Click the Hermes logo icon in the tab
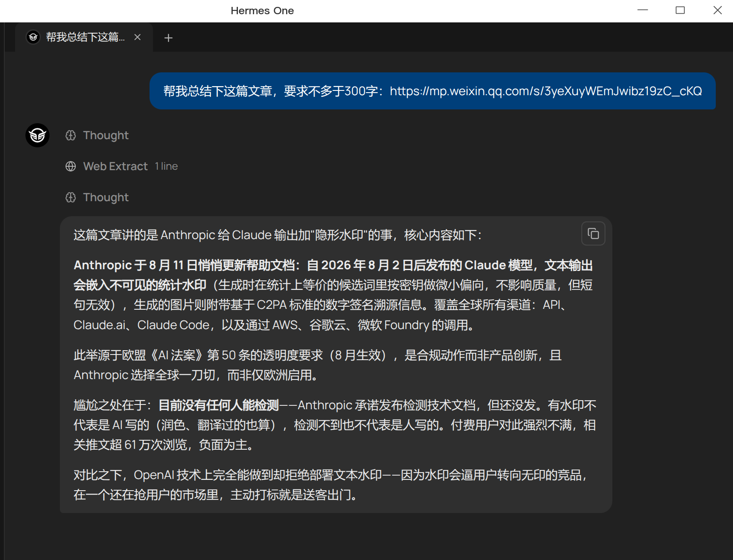Image resolution: width=733 pixels, height=560 pixels. click(33, 37)
